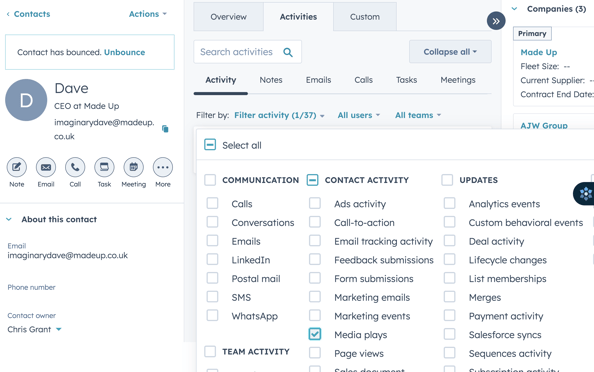Viewport: 594px width, 372px height.
Task: Open the AJW Group company link
Action: [x=544, y=125]
